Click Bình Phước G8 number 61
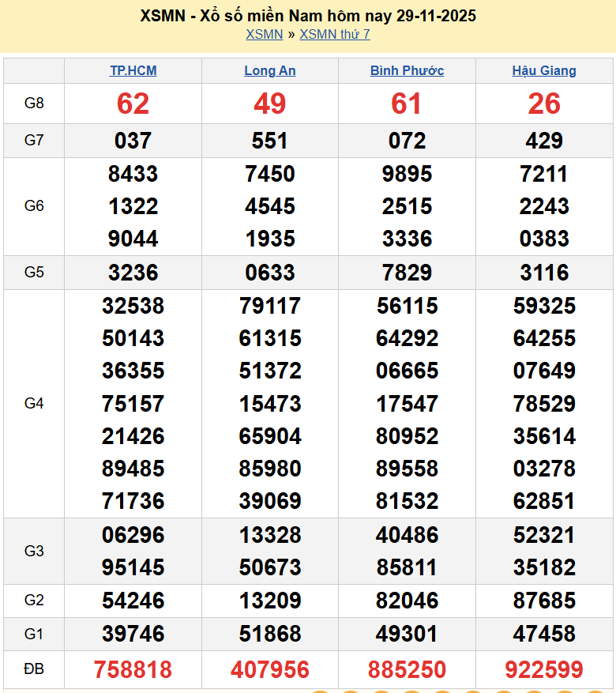Viewport: 616px width, 693px height. (x=407, y=104)
